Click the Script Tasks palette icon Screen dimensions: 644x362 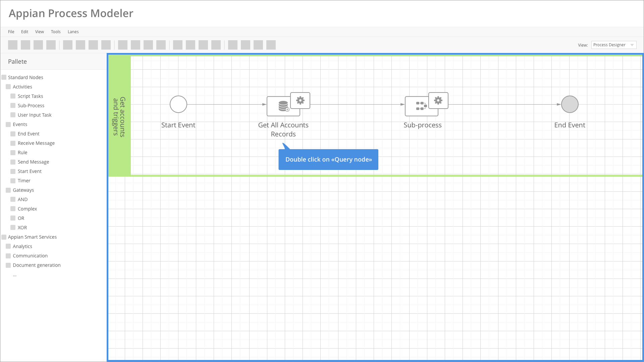[13, 96]
